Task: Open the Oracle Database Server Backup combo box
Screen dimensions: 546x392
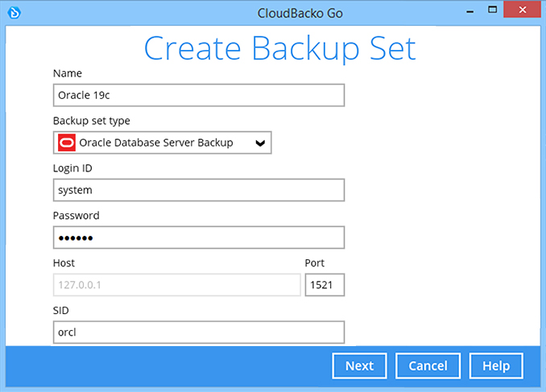Action: point(162,142)
